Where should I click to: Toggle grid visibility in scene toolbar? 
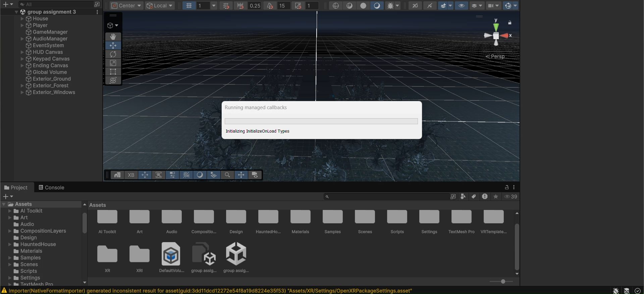click(189, 6)
